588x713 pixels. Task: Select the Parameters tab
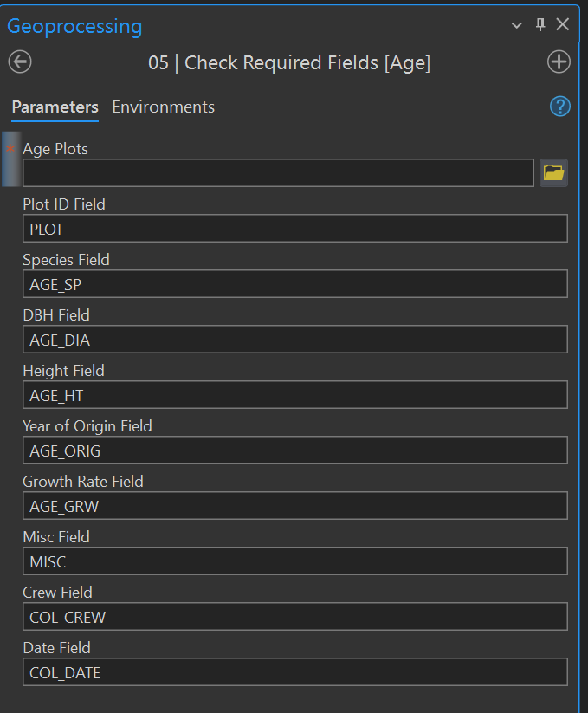55,107
